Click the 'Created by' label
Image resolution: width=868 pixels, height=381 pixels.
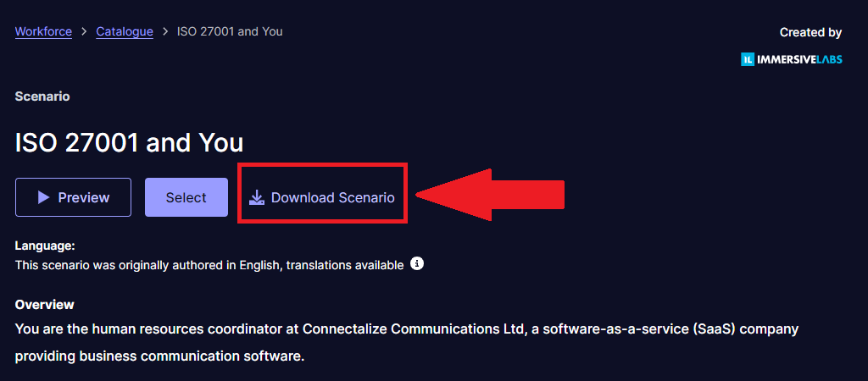(x=810, y=32)
